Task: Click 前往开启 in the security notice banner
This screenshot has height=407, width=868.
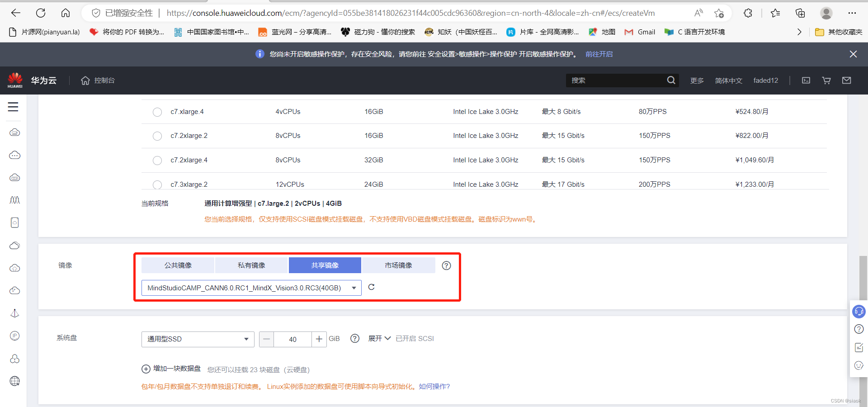Action: pos(599,54)
